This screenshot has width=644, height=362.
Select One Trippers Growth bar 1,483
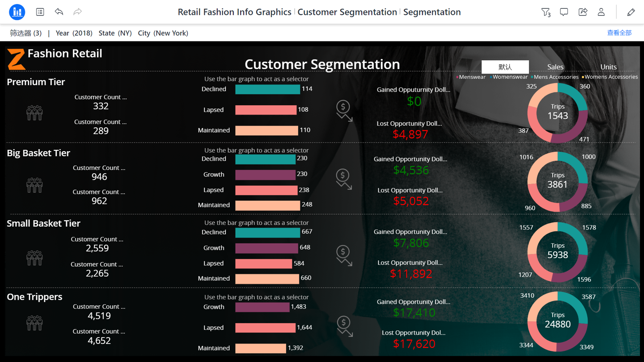[x=263, y=307]
